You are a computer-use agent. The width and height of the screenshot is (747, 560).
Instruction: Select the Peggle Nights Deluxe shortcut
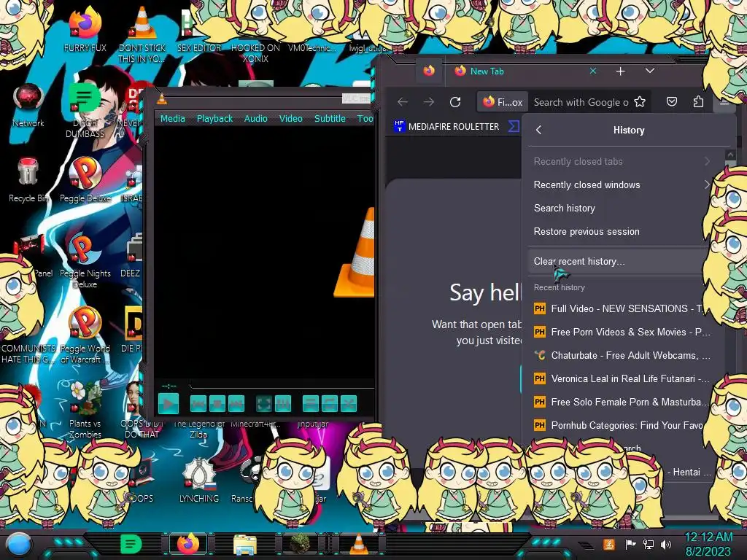pos(85,260)
